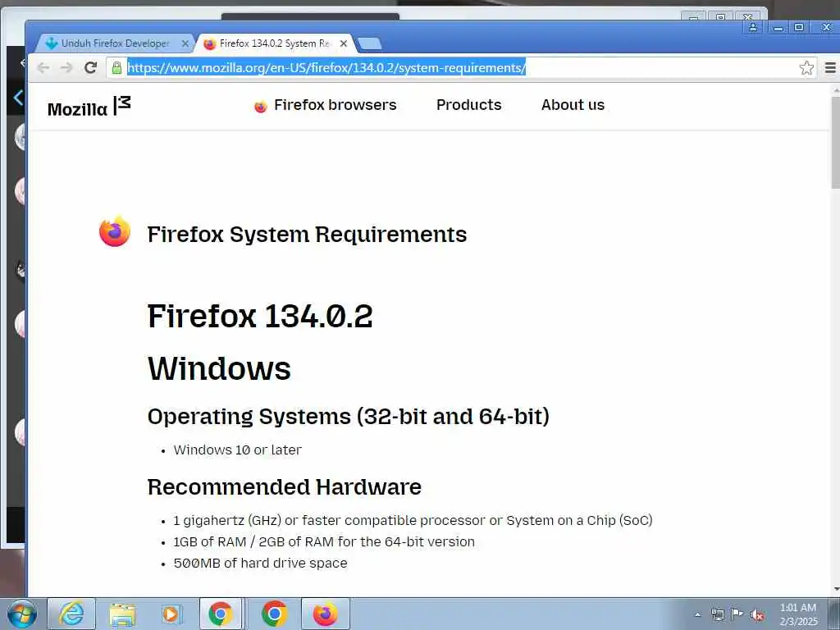This screenshot has height=630, width=840.
Task: Click the Action Center flag icon
Action: click(x=737, y=614)
